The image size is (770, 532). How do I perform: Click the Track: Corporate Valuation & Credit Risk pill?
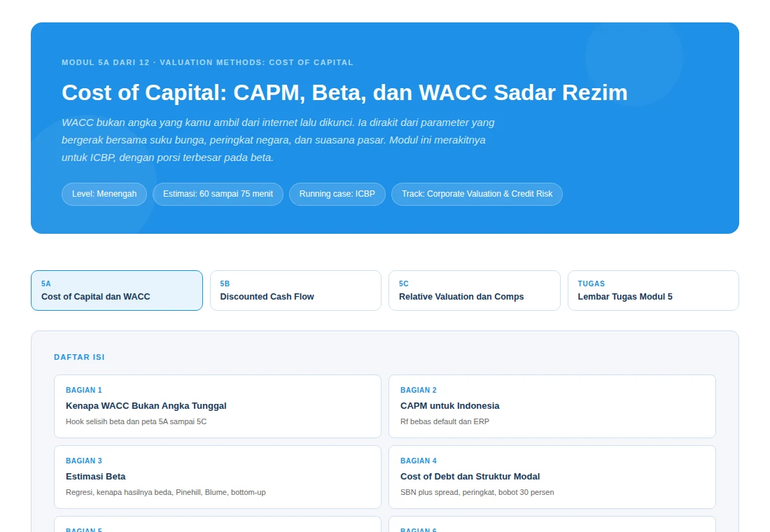coord(477,194)
